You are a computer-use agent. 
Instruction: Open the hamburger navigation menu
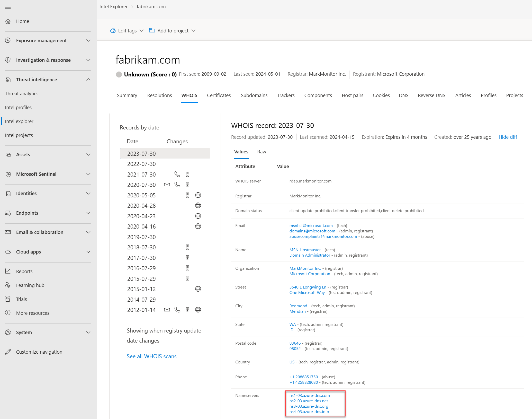(x=8, y=7)
